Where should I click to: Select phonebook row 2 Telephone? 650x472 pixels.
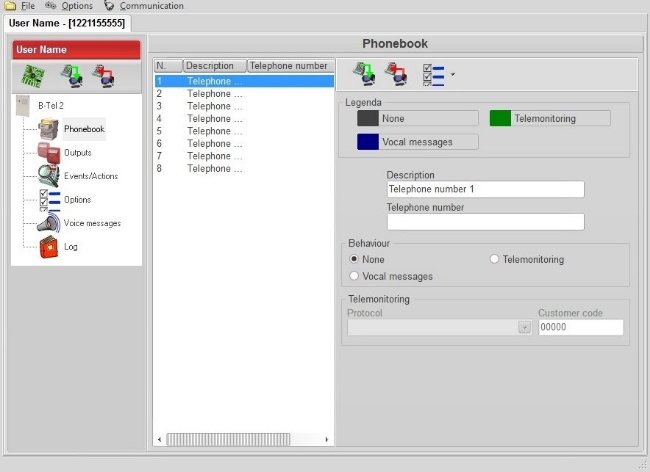point(244,94)
